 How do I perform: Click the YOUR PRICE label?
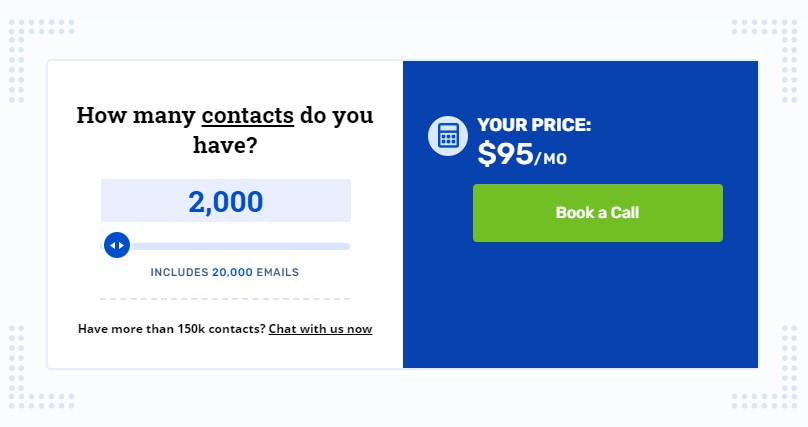pyautogui.click(x=534, y=125)
